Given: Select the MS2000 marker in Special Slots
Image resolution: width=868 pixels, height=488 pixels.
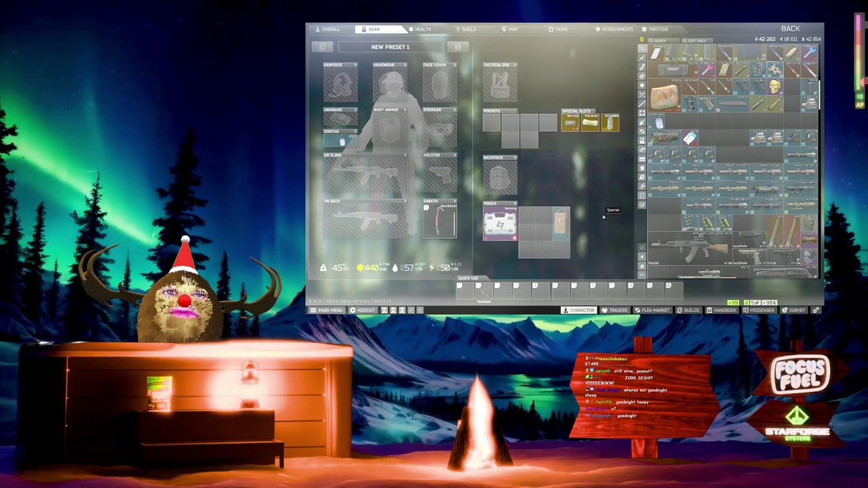Looking at the screenshot, I should click(x=610, y=123).
